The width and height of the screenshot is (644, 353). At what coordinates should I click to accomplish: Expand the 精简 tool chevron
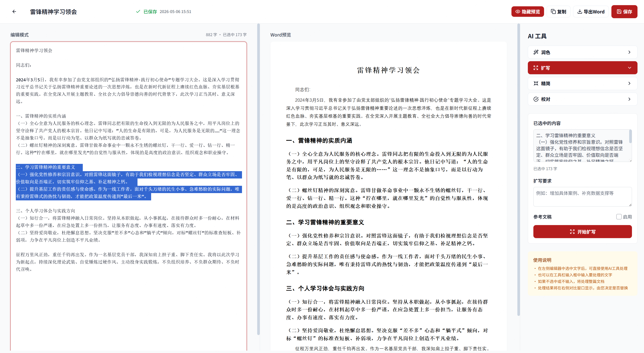click(x=630, y=84)
